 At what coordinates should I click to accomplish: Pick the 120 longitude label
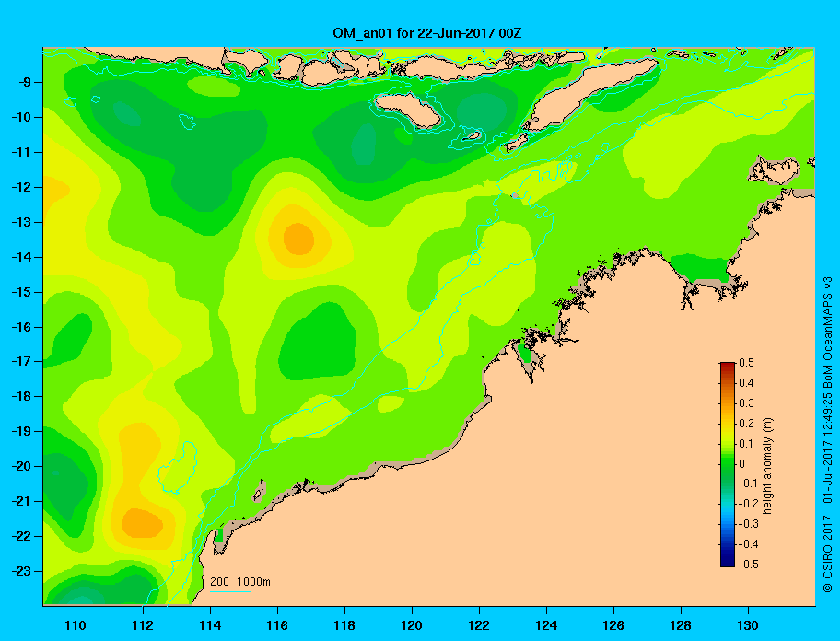(x=412, y=625)
